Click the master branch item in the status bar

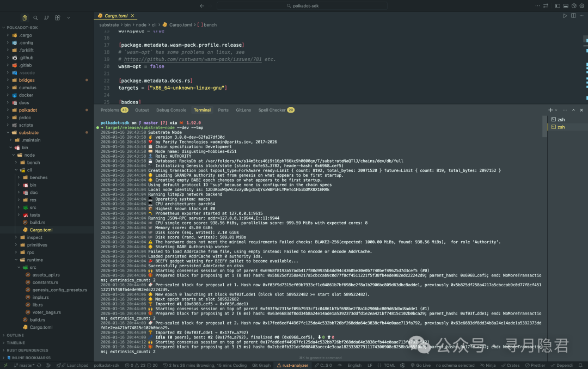[25, 365]
